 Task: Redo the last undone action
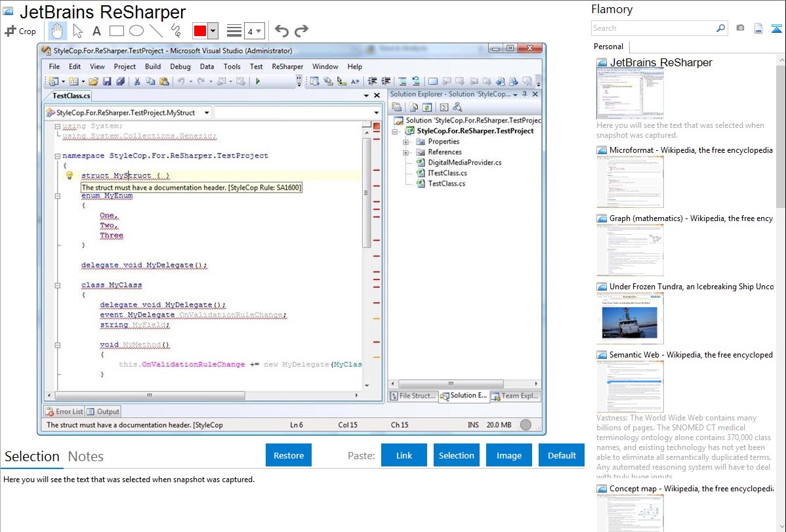tap(301, 31)
